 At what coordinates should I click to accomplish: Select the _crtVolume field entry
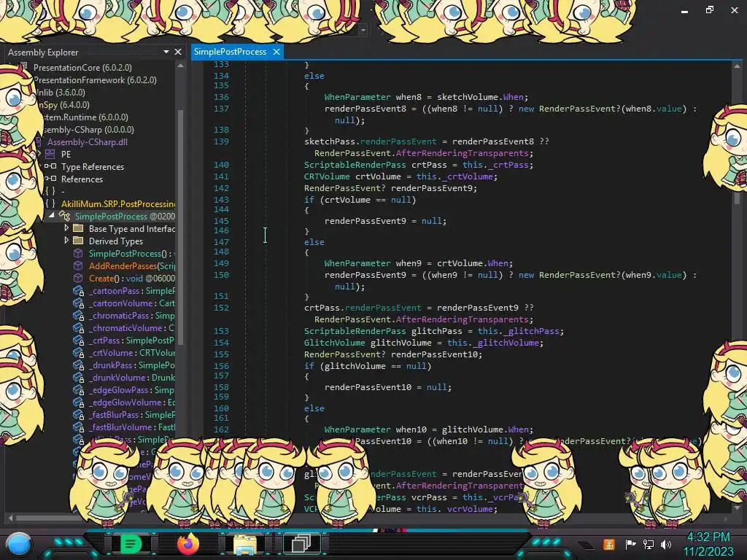132,352
